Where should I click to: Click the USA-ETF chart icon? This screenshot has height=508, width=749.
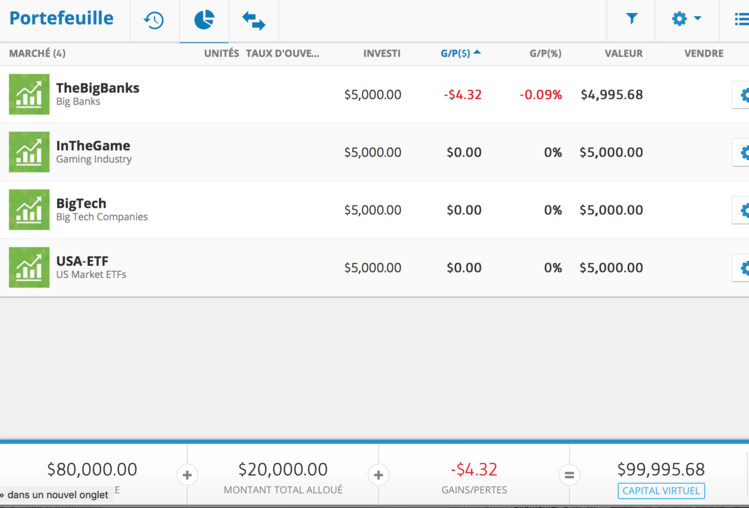(29, 268)
